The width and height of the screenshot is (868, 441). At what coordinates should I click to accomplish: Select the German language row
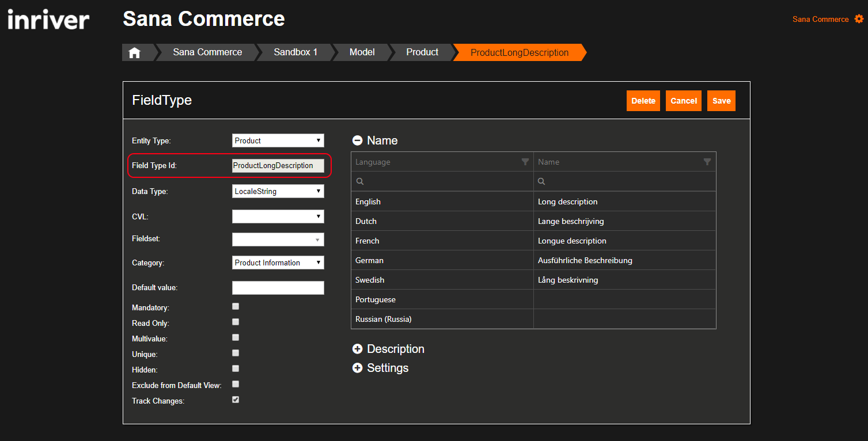[533, 260]
